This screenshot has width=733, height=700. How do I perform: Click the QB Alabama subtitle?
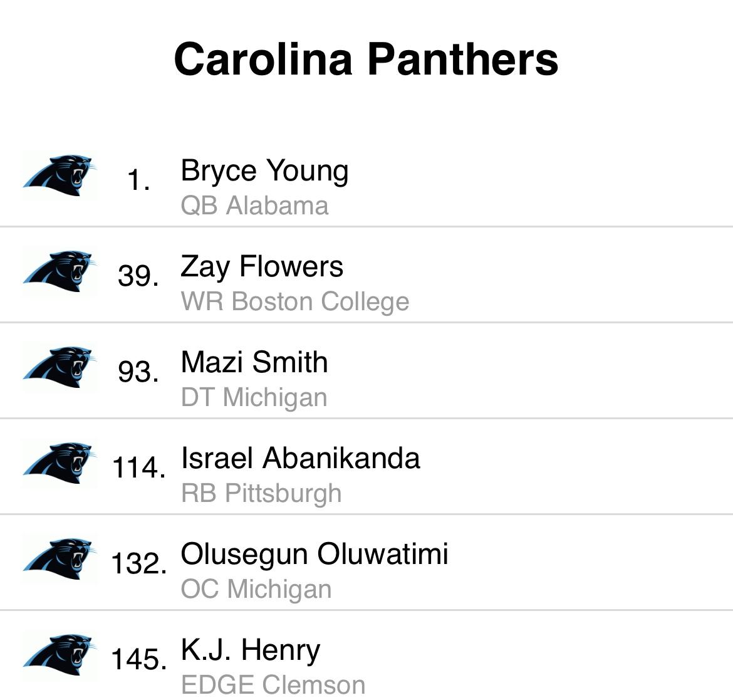[x=255, y=206]
